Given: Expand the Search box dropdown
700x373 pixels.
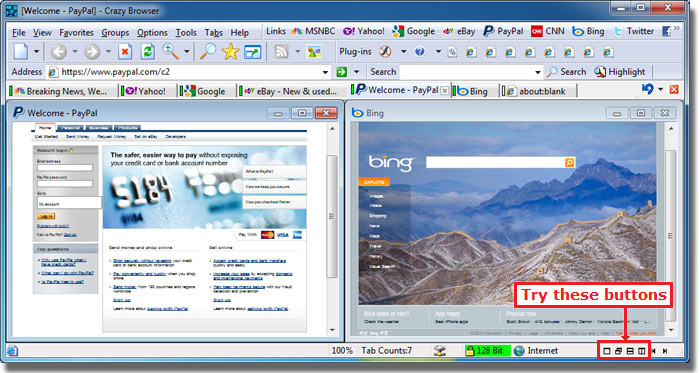Looking at the screenshot, I should pos(538,72).
